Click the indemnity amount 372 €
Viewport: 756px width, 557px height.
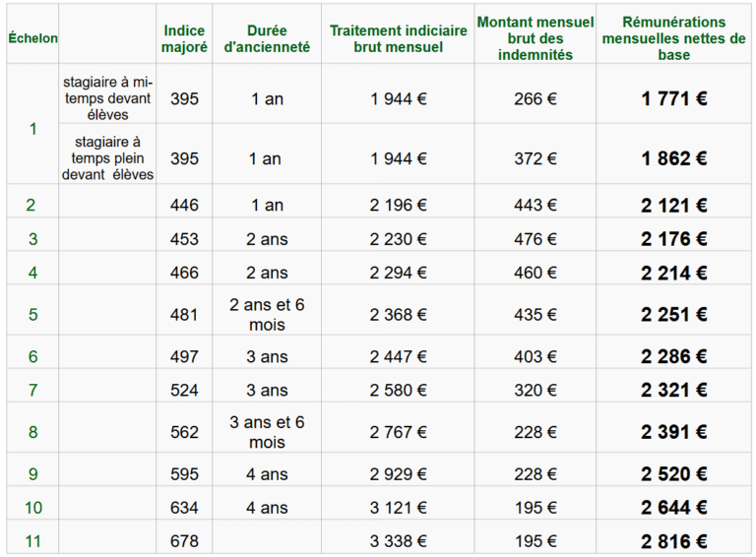point(535,158)
